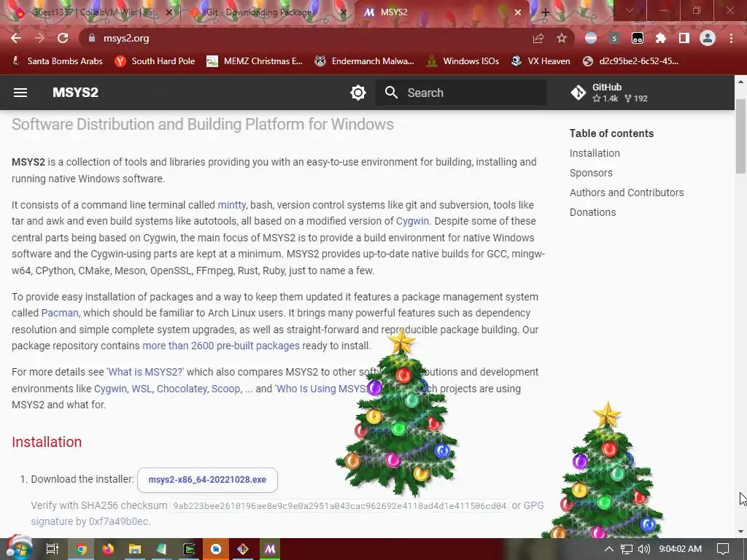Open the gray 'S' extension icon

[614, 38]
